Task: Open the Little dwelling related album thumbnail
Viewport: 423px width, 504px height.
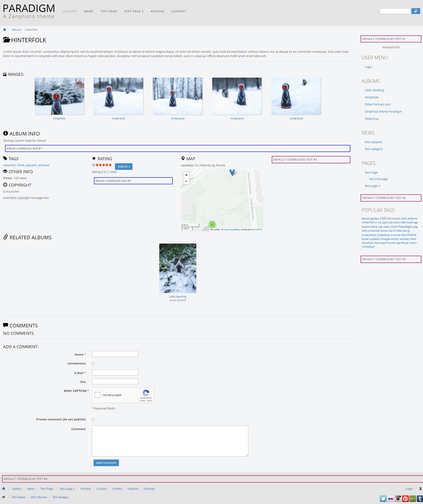Action: coord(178,268)
